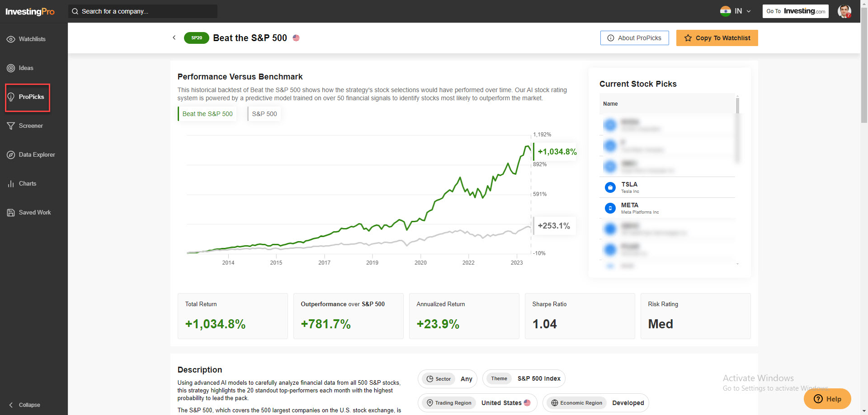Click the +253.1% benchmark label
868x415 pixels.
(554, 226)
